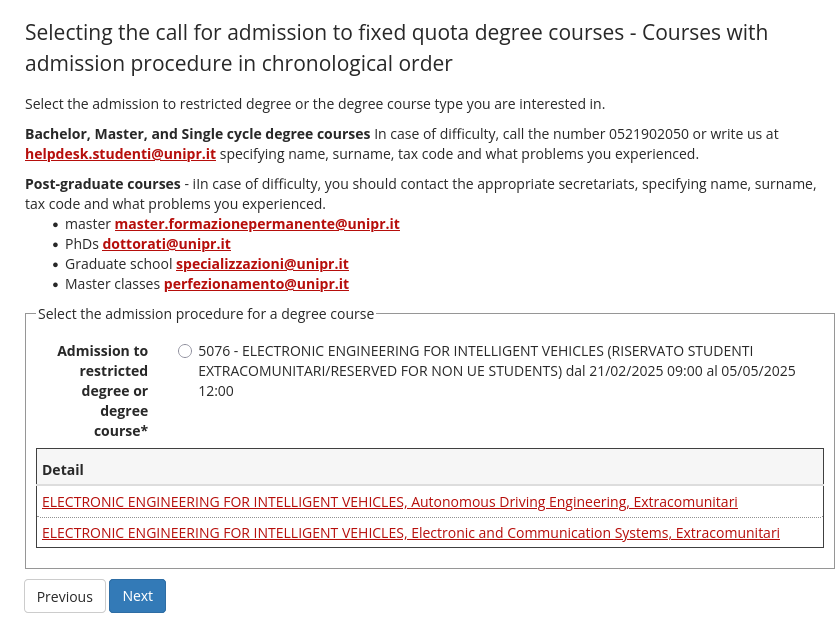Click the dottorati@unipr.it email link
The height and width of the screenshot is (623, 839).
point(166,244)
